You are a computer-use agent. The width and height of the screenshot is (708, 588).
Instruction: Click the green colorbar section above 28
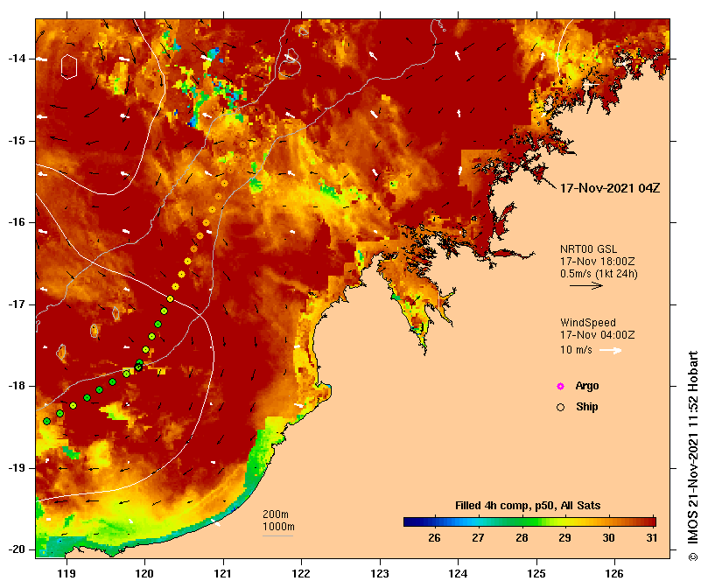point(522,522)
